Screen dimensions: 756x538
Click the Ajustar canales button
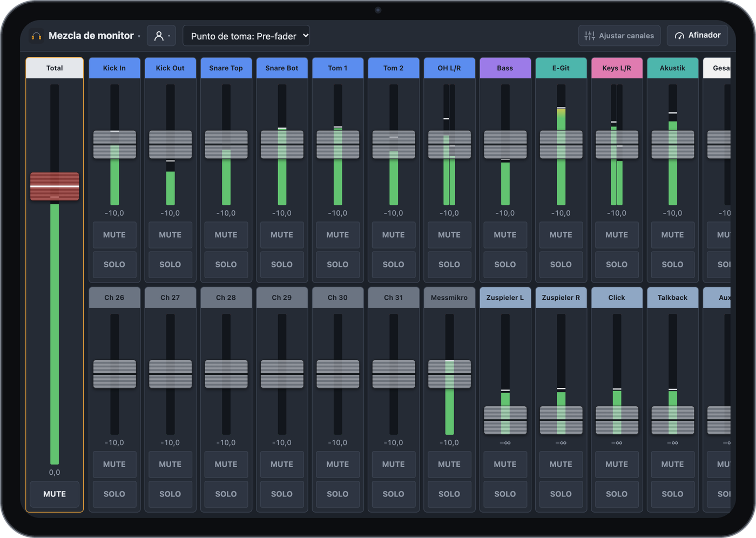pyautogui.click(x=619, y=36)
